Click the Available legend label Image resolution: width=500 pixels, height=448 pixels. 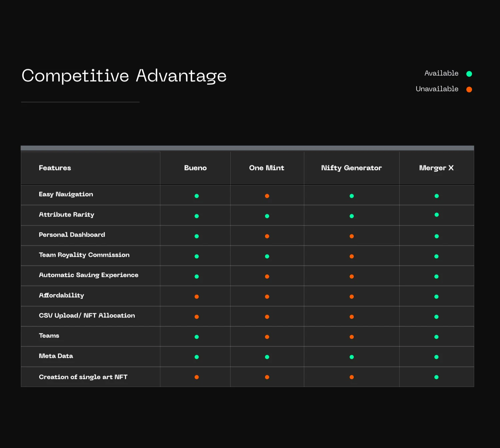(441, 73)
